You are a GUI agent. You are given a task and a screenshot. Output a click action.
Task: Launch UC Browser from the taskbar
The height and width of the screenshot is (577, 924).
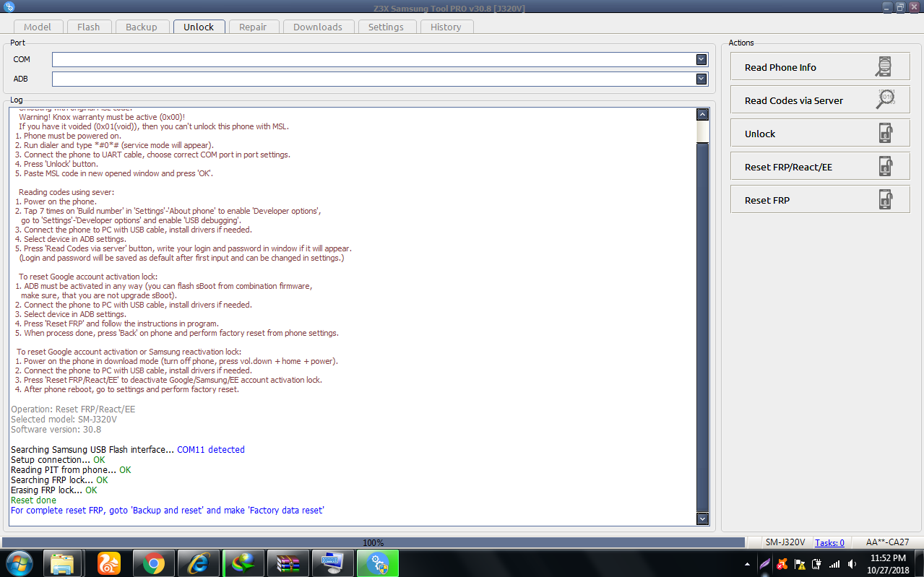coord(108,563)
